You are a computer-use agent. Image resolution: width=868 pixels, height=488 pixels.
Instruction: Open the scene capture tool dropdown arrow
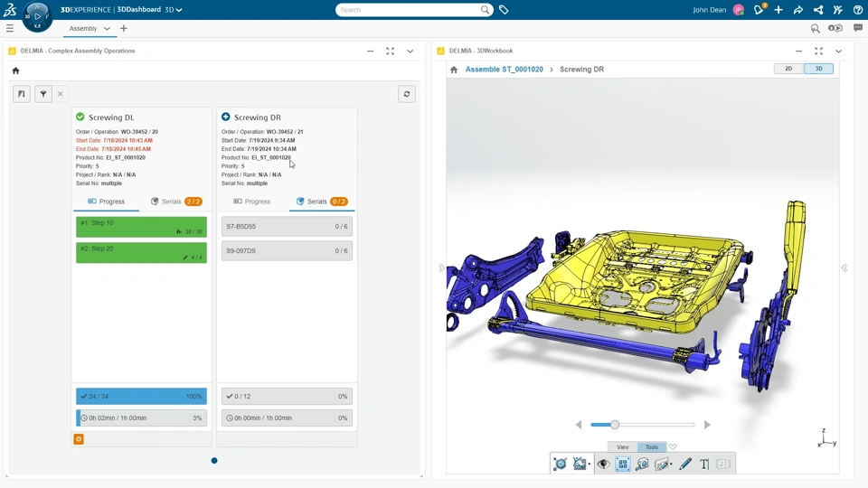coord(590,465)
